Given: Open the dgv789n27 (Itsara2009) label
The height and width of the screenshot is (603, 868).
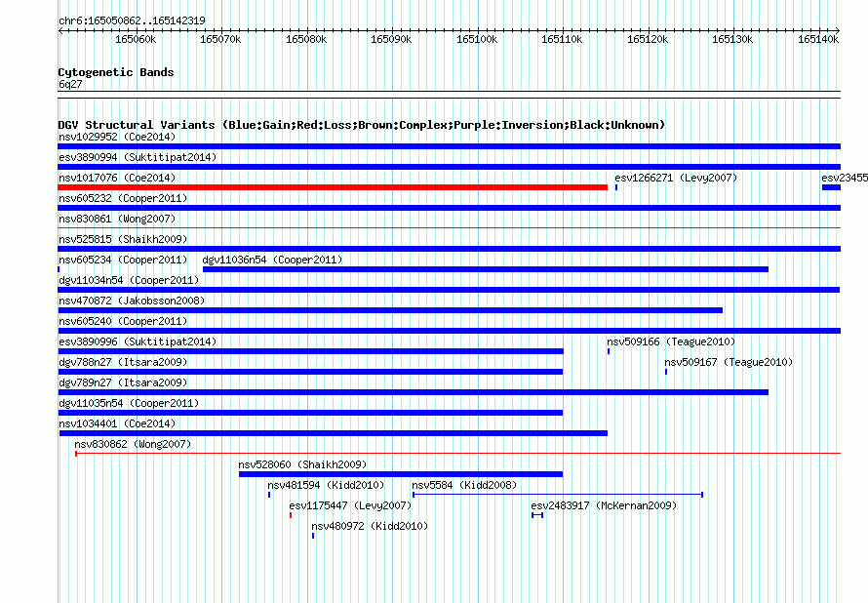Looking at the screenshot, I should pos(123,382).
